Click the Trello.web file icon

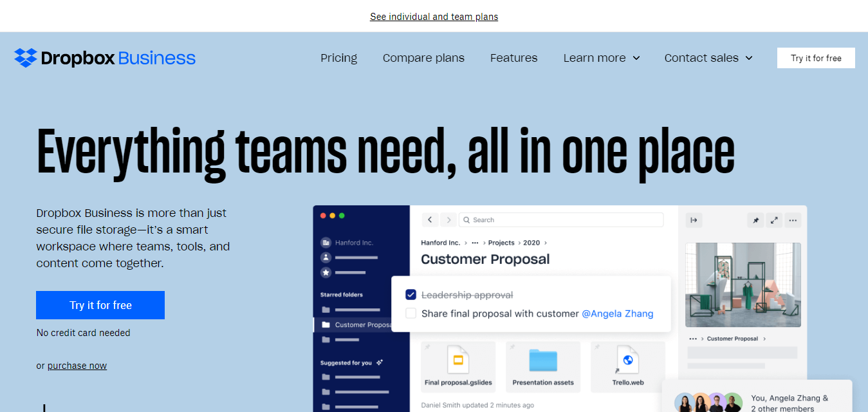[627, 360]
